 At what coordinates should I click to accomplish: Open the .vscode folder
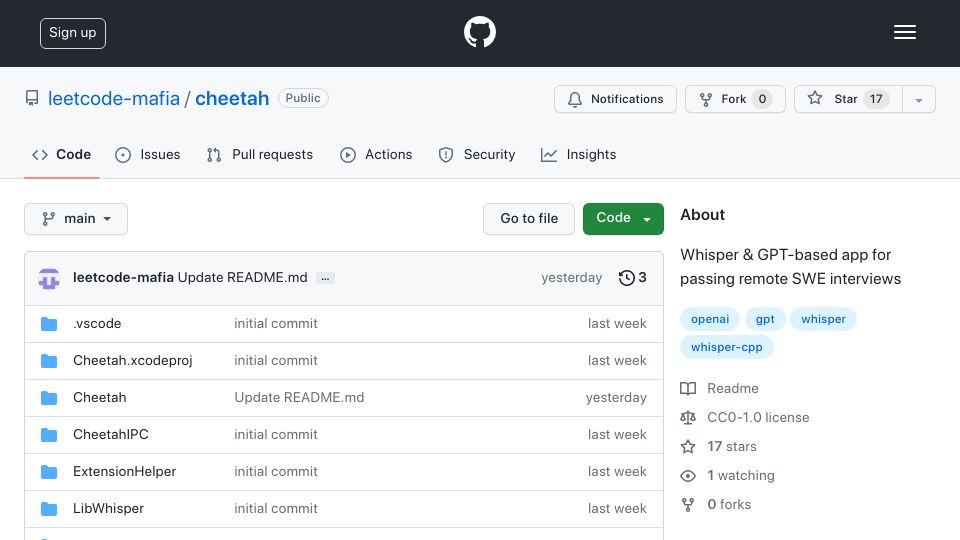(97, 323)
